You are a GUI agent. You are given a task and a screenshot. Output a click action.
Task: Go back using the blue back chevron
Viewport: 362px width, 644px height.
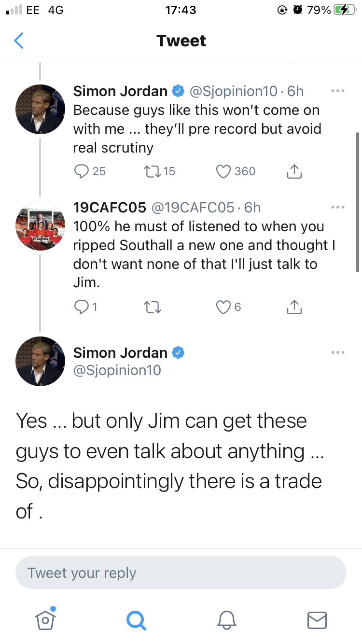point(19,41)
